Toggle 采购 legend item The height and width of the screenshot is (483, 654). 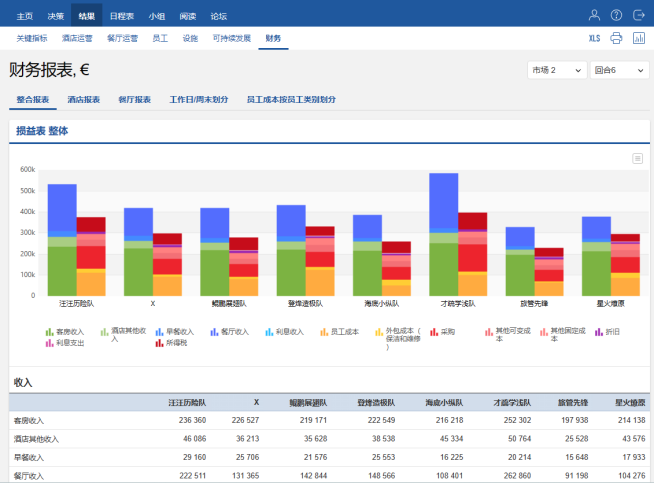443,332
